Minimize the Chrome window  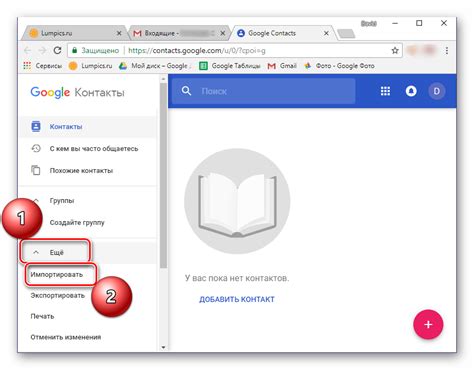[x=395, y=23]
